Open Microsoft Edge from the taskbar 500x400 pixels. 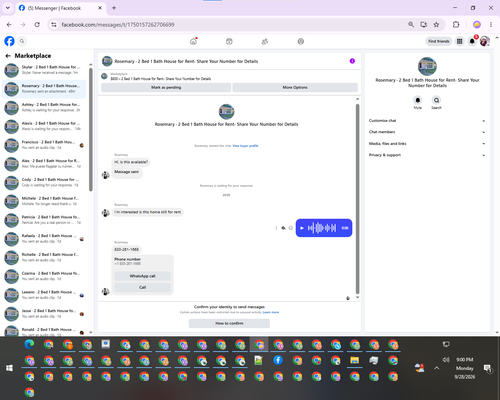[x=29, y=344]
